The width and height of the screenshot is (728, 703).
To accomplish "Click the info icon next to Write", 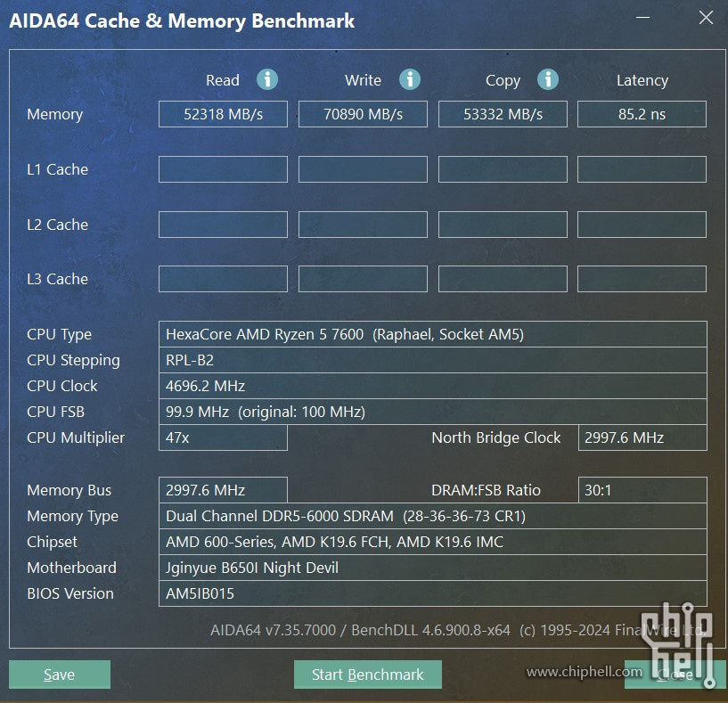I will (410, 79).
